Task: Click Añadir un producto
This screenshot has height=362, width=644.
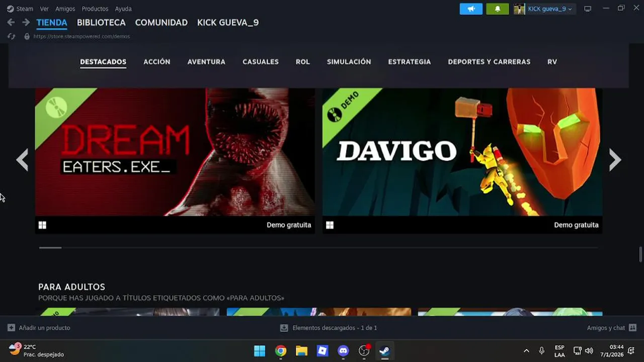Action: tap(39, 328)
